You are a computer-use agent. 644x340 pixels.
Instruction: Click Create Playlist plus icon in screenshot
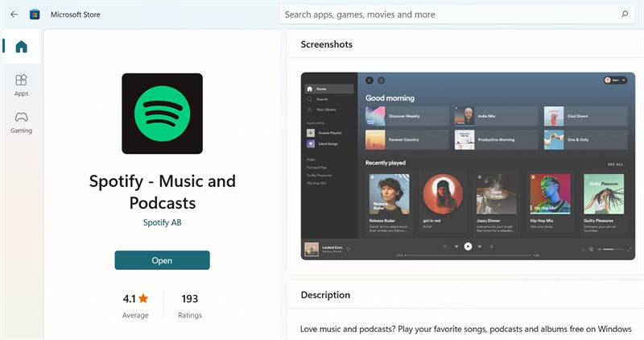pos(311,133)
